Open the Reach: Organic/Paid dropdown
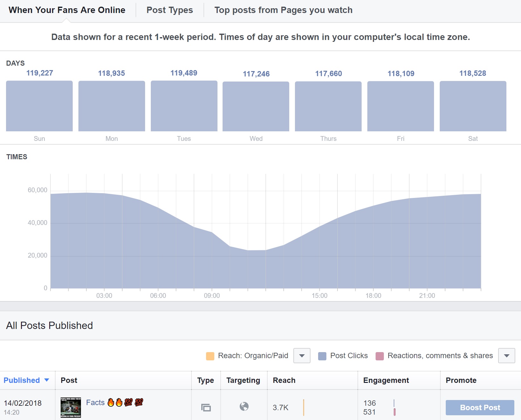 tap(302, 356)
